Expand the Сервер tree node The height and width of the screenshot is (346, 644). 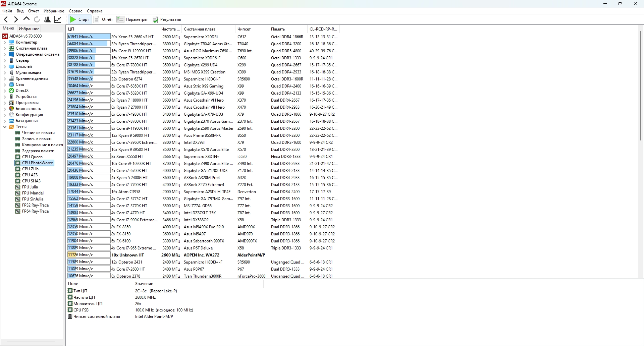coord(5,61)
